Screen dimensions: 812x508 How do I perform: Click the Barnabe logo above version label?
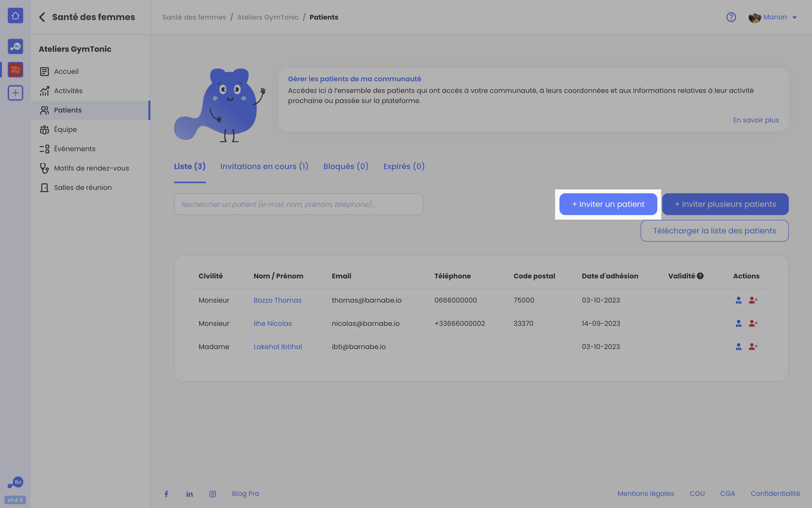(15, 482)
